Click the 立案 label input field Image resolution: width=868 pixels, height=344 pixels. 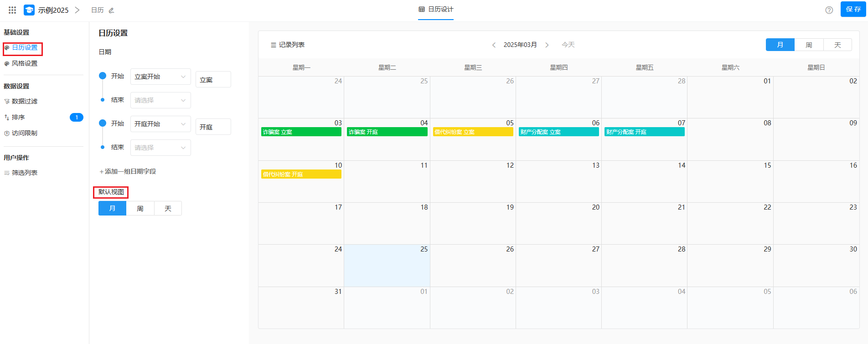coord(213,79)
